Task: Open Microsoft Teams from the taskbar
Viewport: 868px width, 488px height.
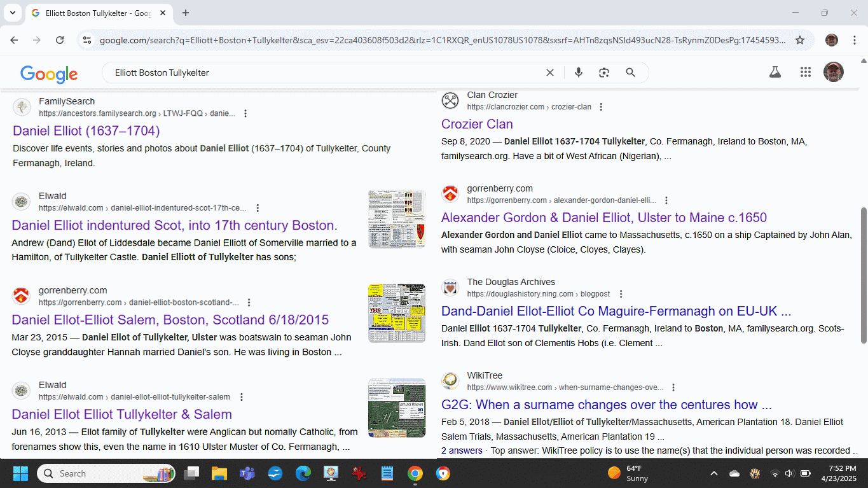Action: tap(247, 473)
